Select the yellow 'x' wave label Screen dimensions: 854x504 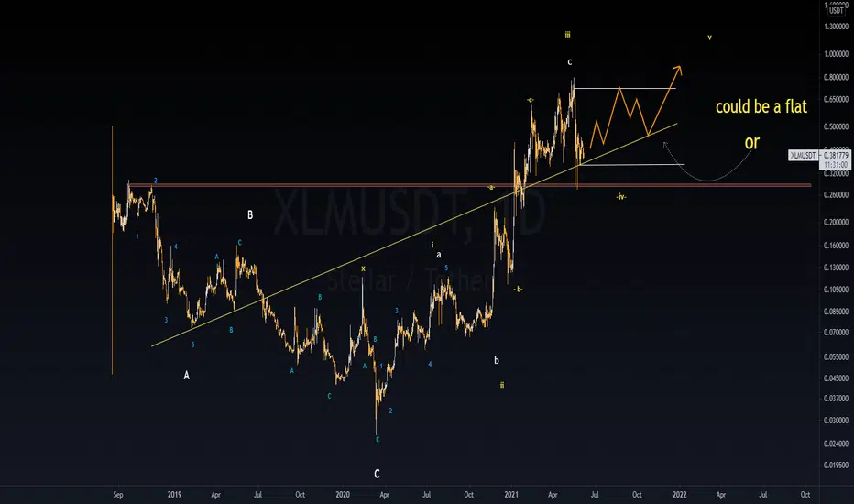(363, 268)
